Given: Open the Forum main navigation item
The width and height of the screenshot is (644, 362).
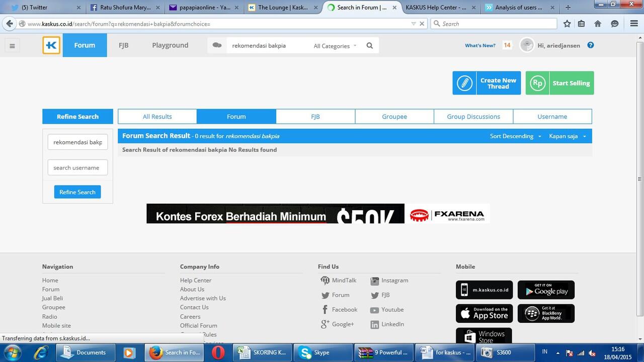Looking at the screenshot, I should click(x=85, y=45).
